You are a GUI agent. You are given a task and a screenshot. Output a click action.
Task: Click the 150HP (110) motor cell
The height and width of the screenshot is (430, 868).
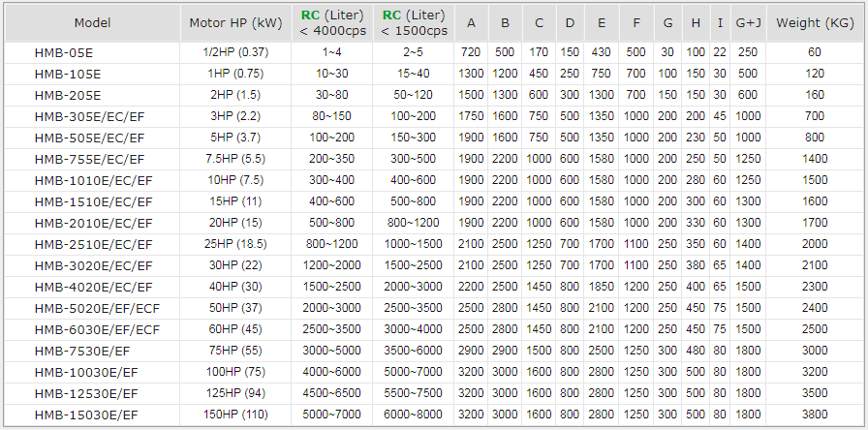click(237, 415)
